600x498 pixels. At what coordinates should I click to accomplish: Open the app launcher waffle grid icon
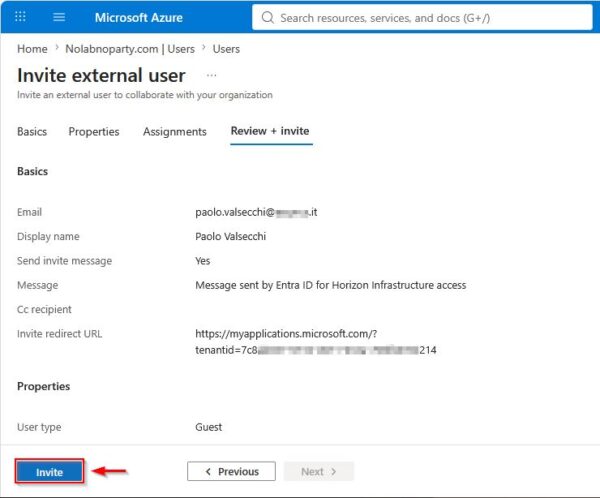click(x=20, y=16)
